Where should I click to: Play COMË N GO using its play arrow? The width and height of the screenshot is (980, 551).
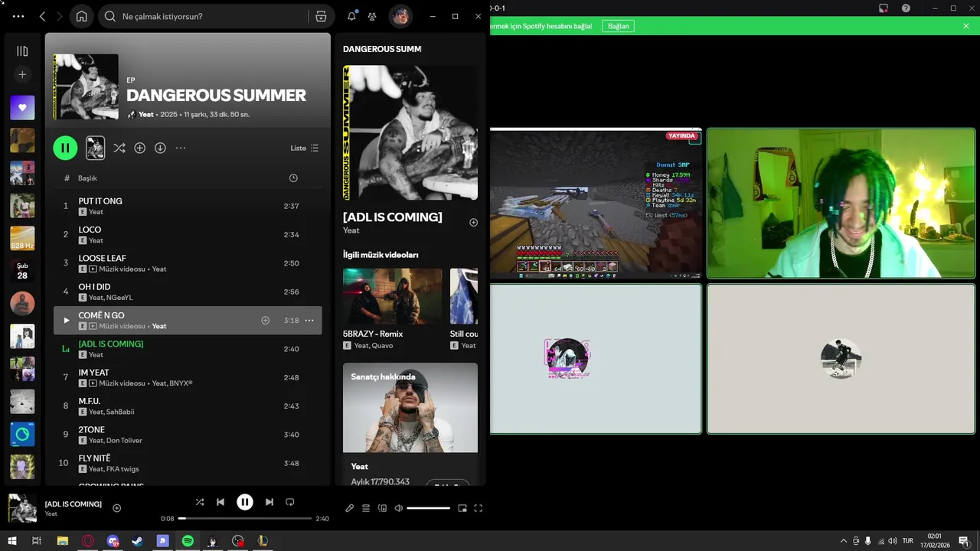[x=66, y=321]
